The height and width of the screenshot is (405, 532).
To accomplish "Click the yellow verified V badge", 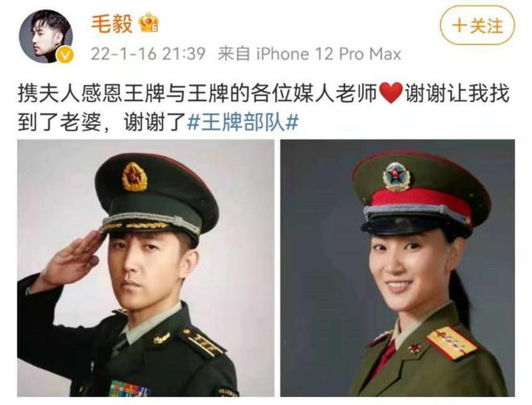I will tap(64, 55).
